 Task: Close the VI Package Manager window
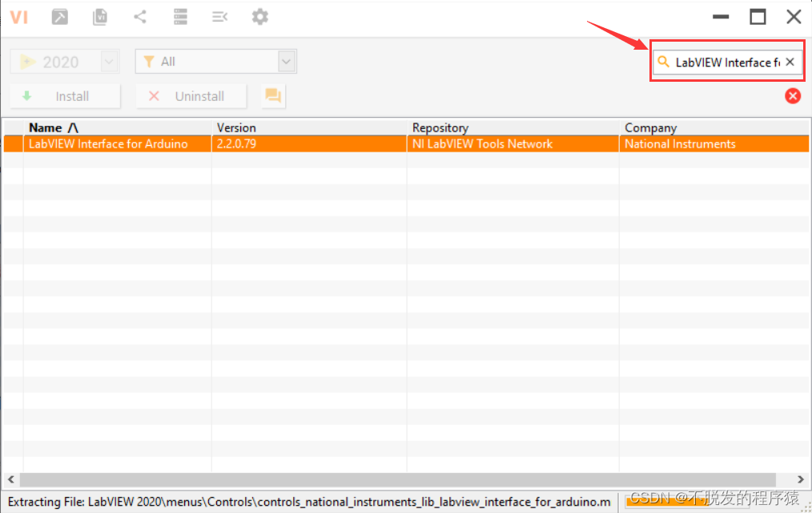(x=794, y=17)
